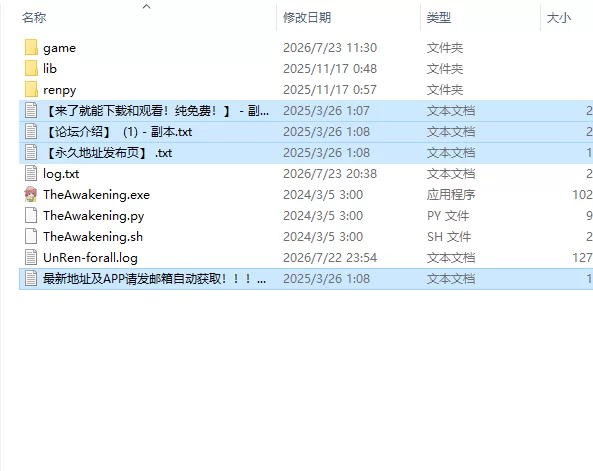Sort by 名称 column header
The height and width of the screenshot is (471, 593).
[34, 17]
